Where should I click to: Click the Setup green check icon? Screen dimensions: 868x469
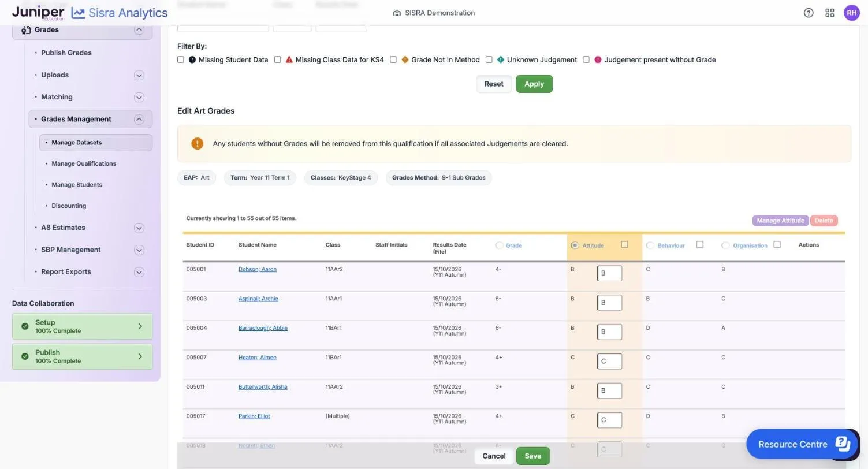pyautogui.click(x=25, y=326)
